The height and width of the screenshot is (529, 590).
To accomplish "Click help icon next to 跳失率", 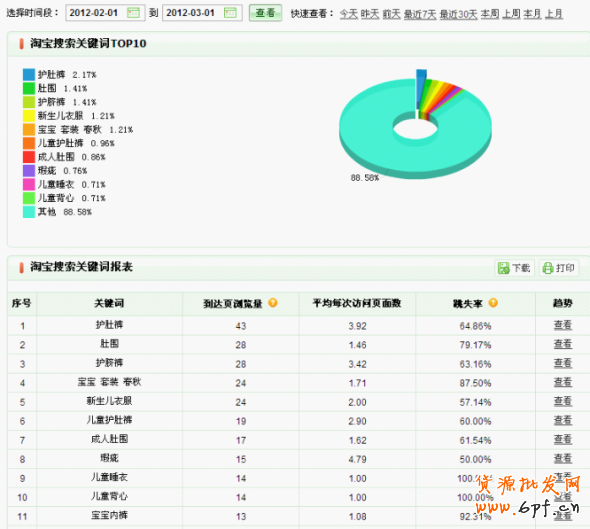I will click(493, 303).
